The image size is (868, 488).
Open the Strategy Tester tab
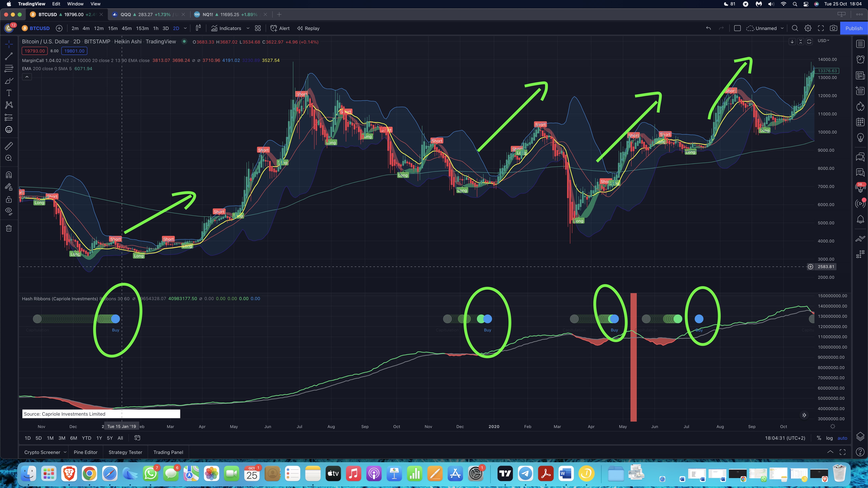click(x=125, y=452)
